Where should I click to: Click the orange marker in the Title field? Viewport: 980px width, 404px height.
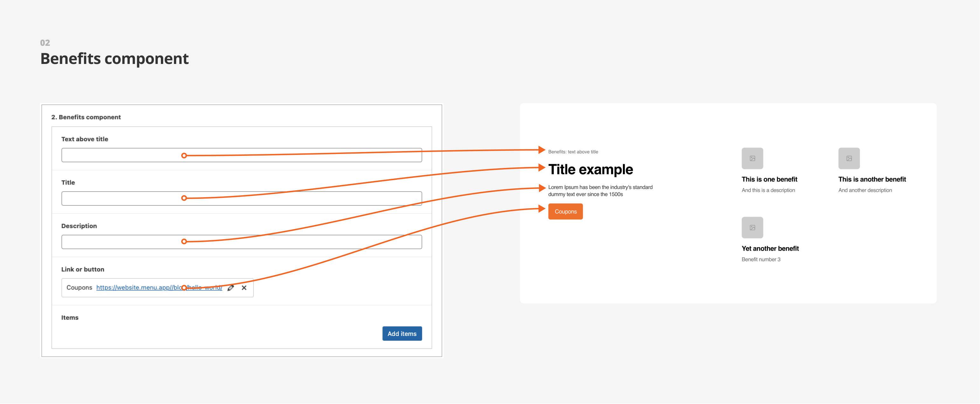point(184,199)
